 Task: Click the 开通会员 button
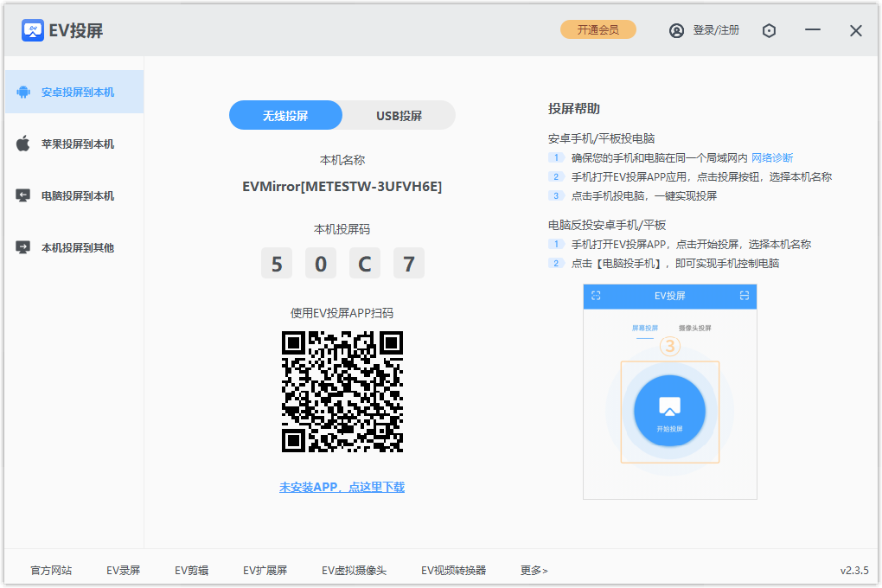coord(598,29)
